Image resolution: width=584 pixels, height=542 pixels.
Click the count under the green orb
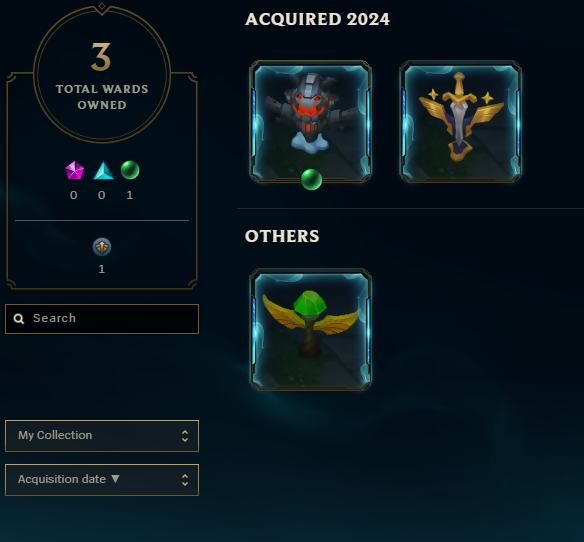point(130,195)
